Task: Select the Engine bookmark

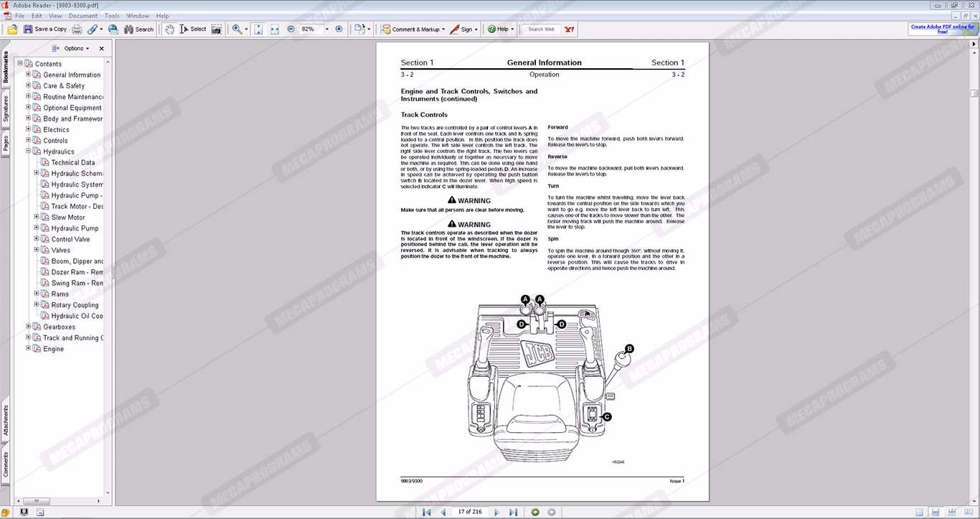Action: click(53, 349)
